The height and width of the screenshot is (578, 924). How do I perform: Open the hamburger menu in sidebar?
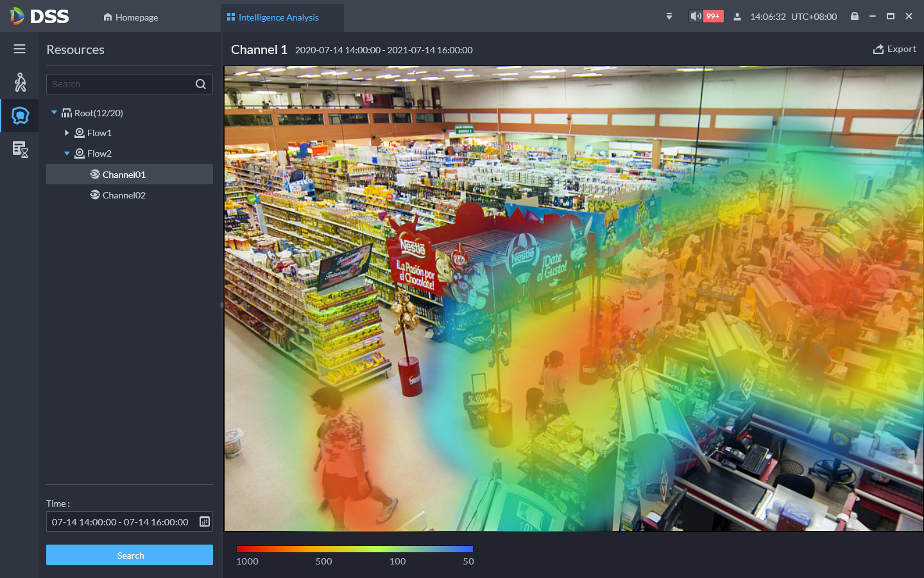pos(20,49)
